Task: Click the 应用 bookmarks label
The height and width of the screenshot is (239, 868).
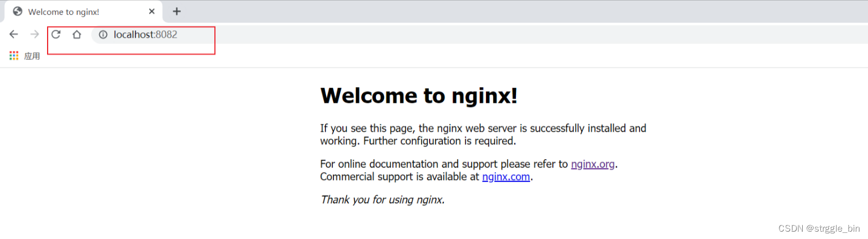Action: (x=32, y=56)
